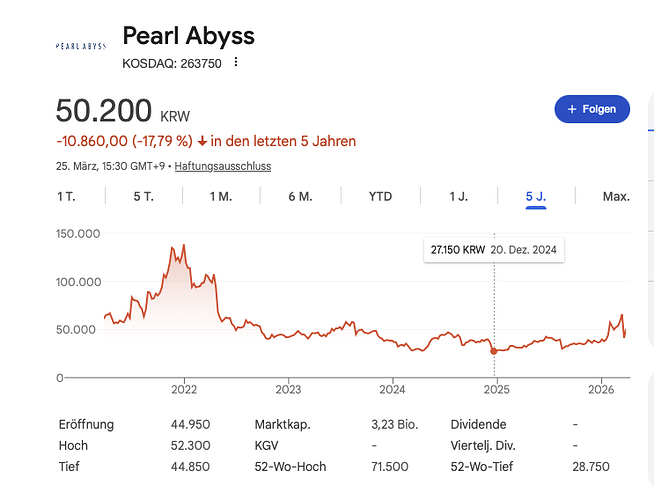This screenshot has width=654, height=500.
Task: Select the 1 J. time range
Action: point(458,196)
